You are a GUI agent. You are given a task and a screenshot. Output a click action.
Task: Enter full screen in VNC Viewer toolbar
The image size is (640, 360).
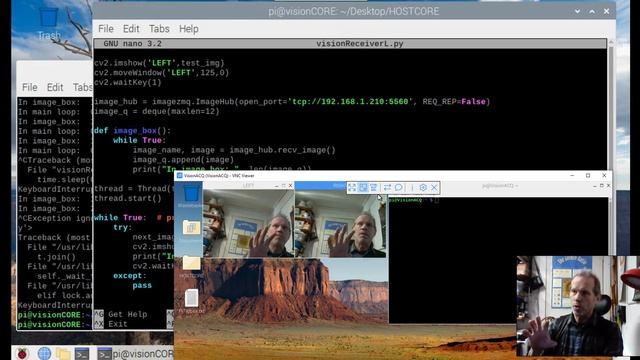[x=352, y=187]
